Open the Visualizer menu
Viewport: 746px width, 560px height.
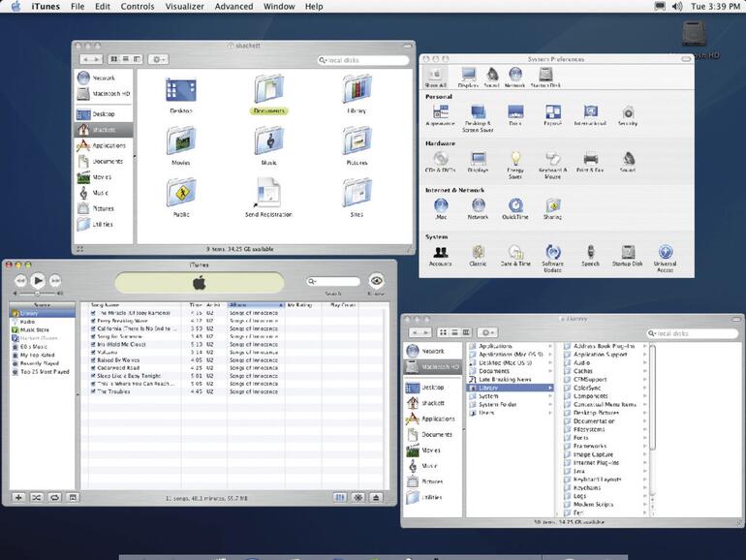[184, 7]
